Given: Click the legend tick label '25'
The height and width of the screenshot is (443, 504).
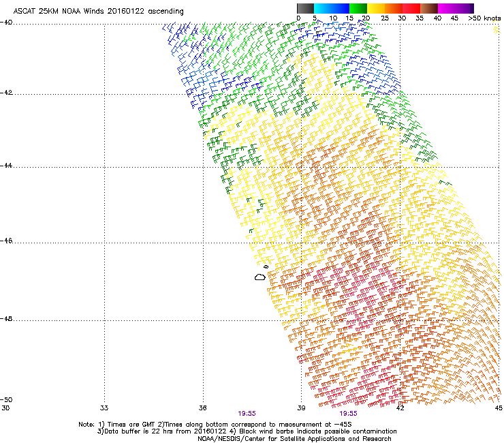Looking at the screenshot, I should 385,18.
